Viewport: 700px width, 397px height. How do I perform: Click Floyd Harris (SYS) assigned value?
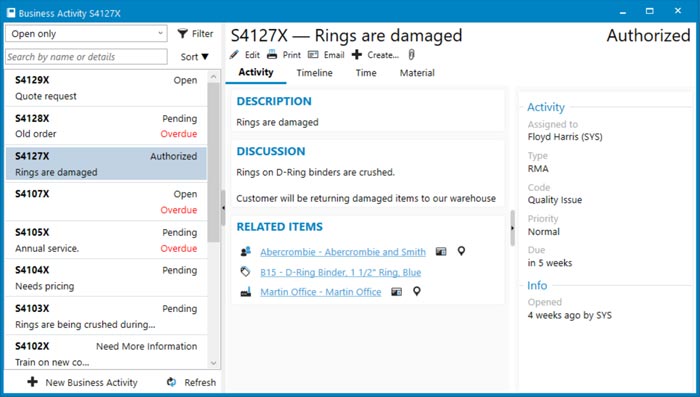pos(565,137)
